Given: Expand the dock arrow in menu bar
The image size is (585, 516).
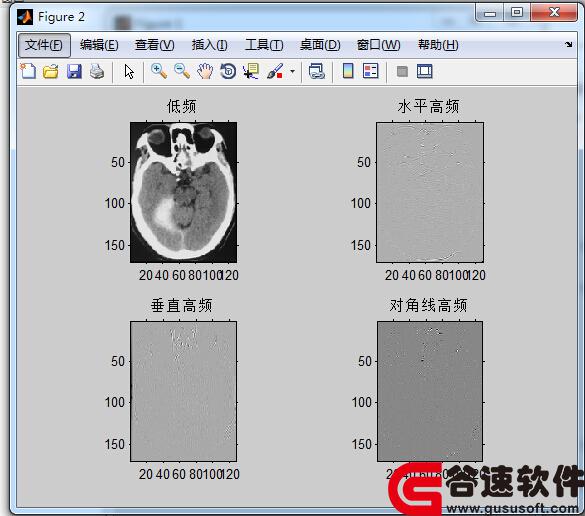Looking at the screenshot, I should 568,45.
